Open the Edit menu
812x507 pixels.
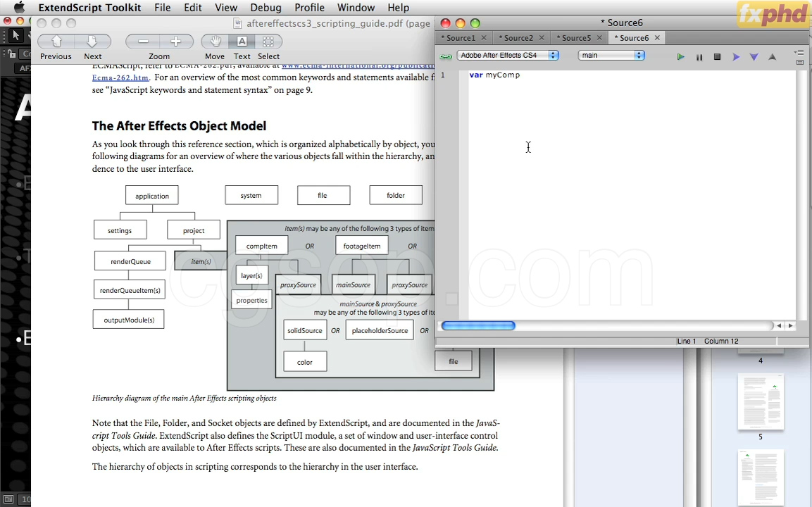193,7
